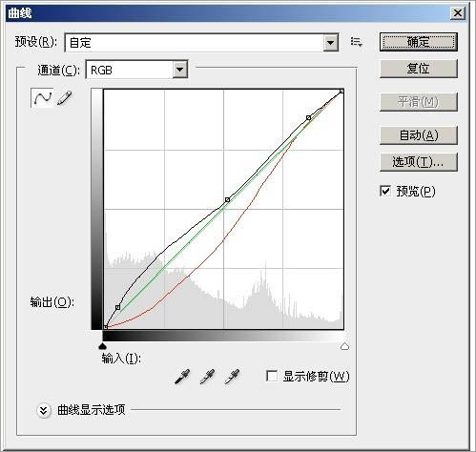Enable the 显示修剪 show clipping checkbox
The height and width of the screenshot is (452, 476).
click(x=272, y=376)
